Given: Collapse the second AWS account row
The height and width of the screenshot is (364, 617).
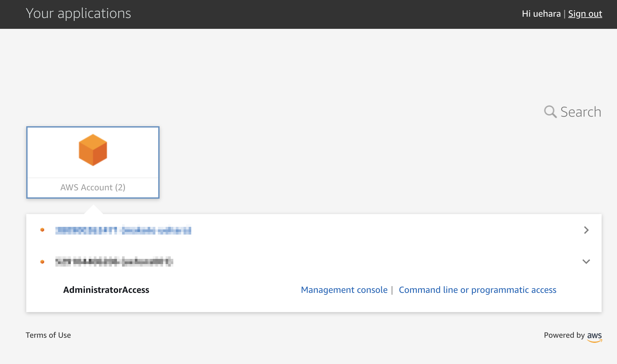Looking at the screenshot, I should [x=587, y=261].
